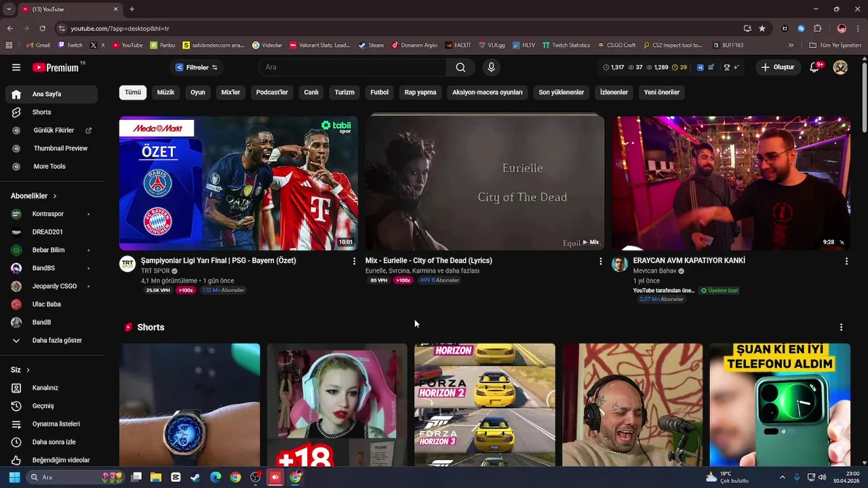Select the Tümü filter chip
The image size is (868, 488).
pos(133,92)
